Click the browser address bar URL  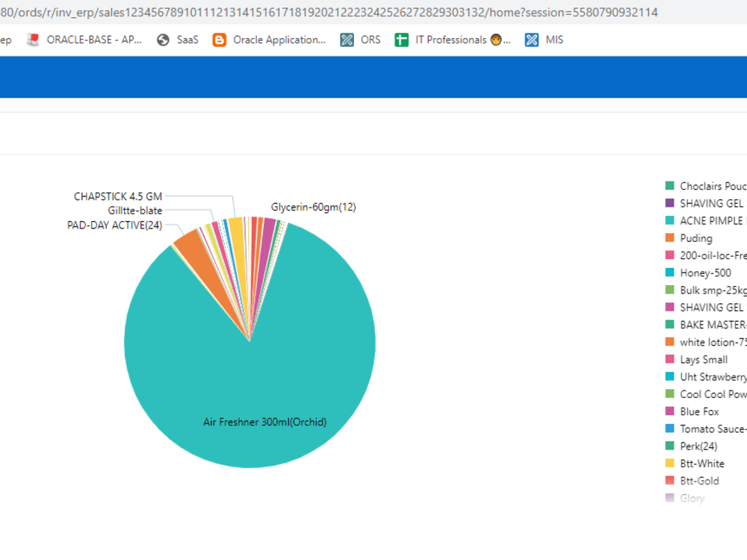329,13
